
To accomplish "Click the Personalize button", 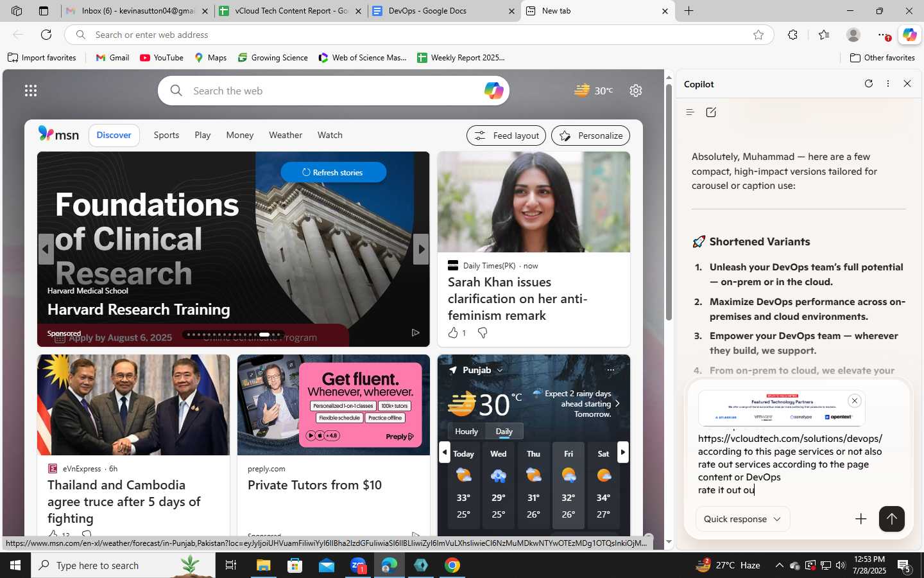I will [x=591, y=136].
